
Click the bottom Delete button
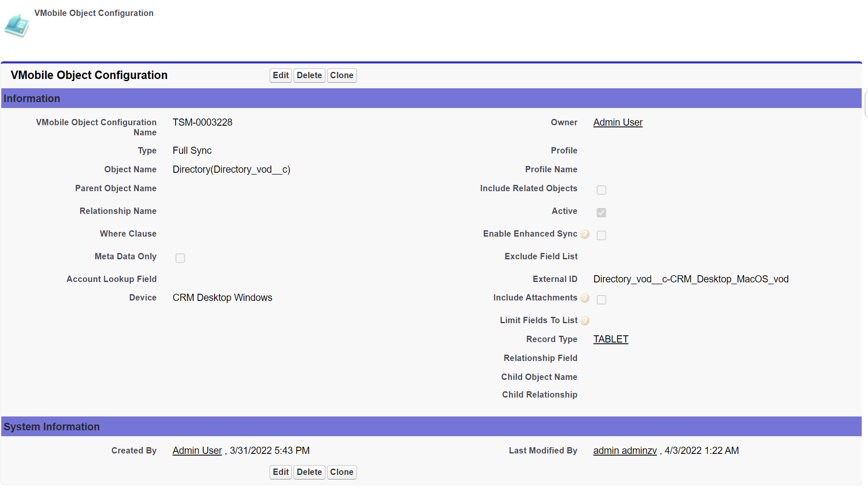309,472
